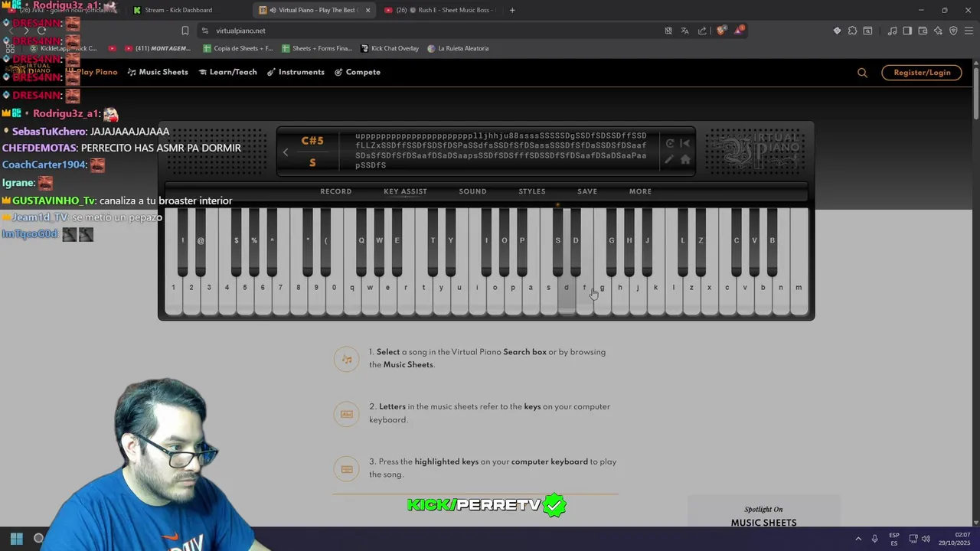Screen dimensions: 980x551
Task: Play the black piano key labeled S
Action: tap(557, 240)
